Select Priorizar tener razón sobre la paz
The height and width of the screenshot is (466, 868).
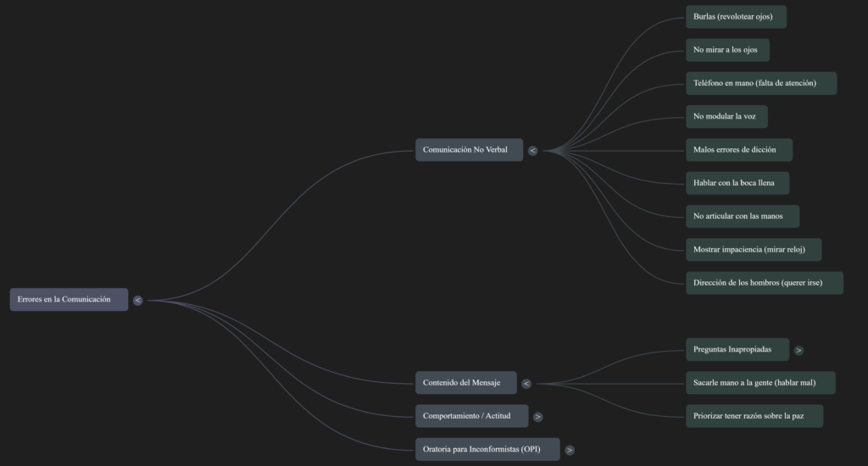[x=754, y=416]
